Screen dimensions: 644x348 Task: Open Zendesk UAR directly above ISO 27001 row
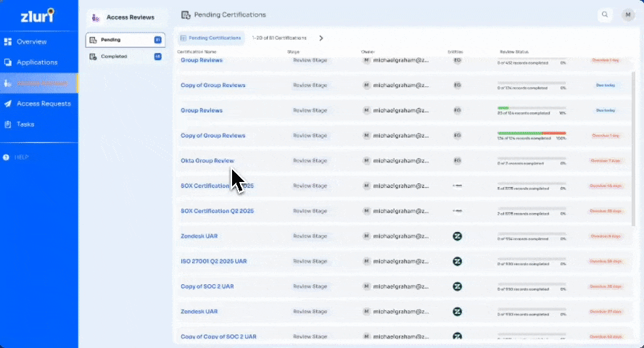pyautogui.click(x=199, y=236)
